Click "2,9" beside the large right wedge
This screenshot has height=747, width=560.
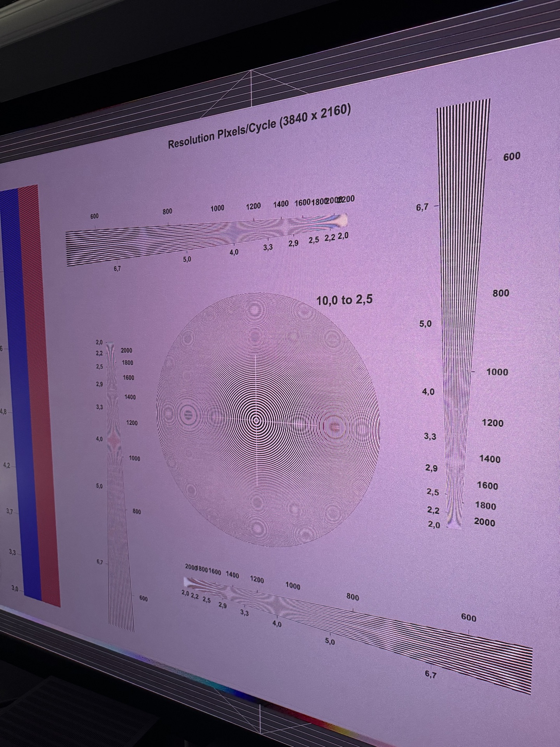coord(432,468)
